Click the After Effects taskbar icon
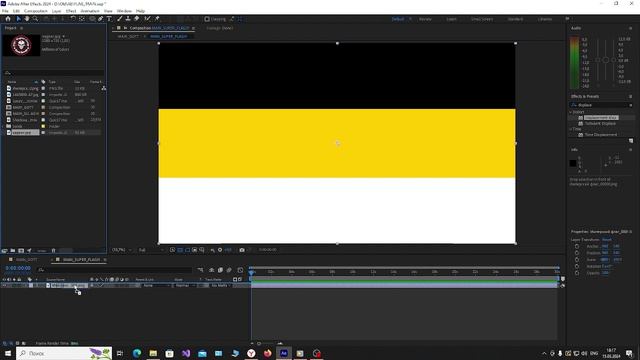The width and height of the screenshot is (640, 360). pyautogui.click(x=284, y=353)
